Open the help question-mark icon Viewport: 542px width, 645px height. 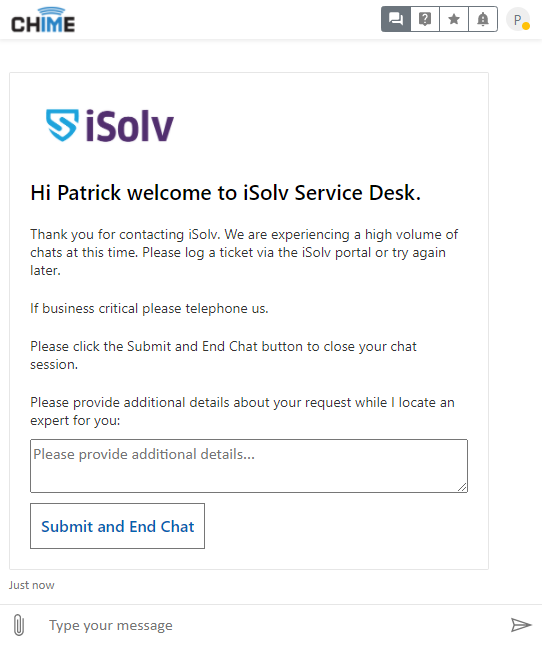coord(425,19)
